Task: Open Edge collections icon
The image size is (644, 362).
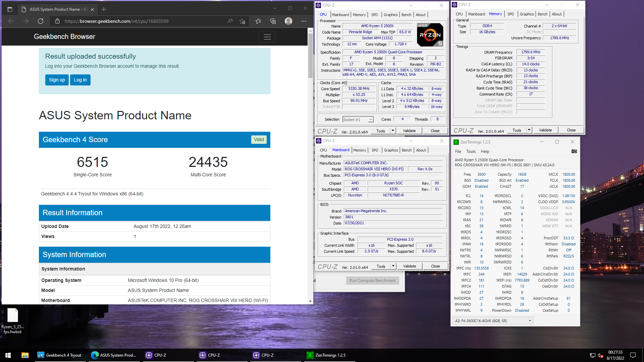Action: point(273,21)
